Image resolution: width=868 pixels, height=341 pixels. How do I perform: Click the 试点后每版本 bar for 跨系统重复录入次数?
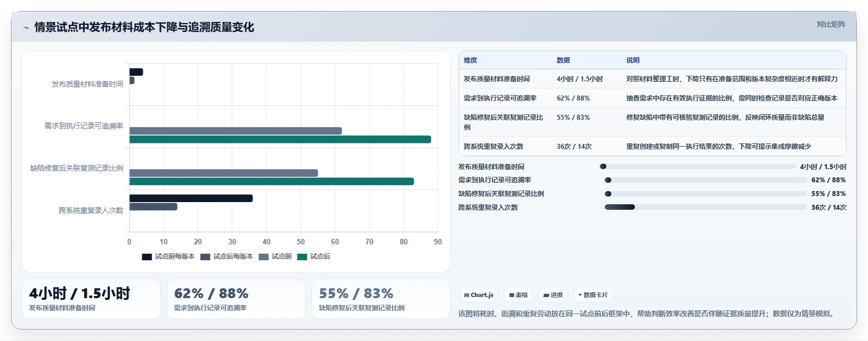[x=153, y=206]
